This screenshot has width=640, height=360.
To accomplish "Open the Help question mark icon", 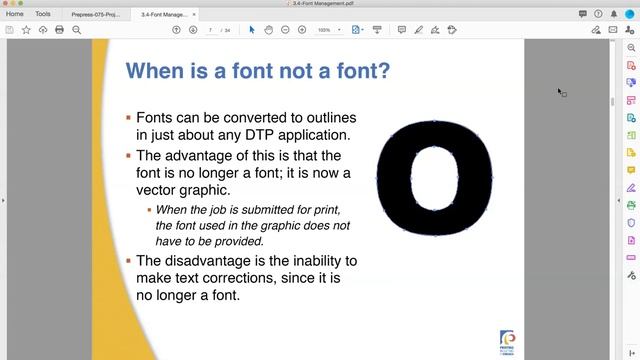I will 598,14.
